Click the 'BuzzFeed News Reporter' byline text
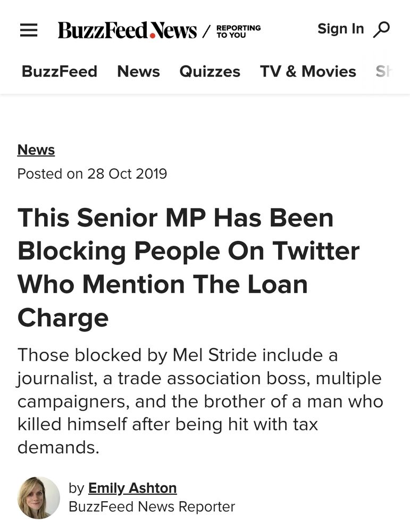Image resolution: width=410 pixels, height=532 pixels. (x=152, y=506)
